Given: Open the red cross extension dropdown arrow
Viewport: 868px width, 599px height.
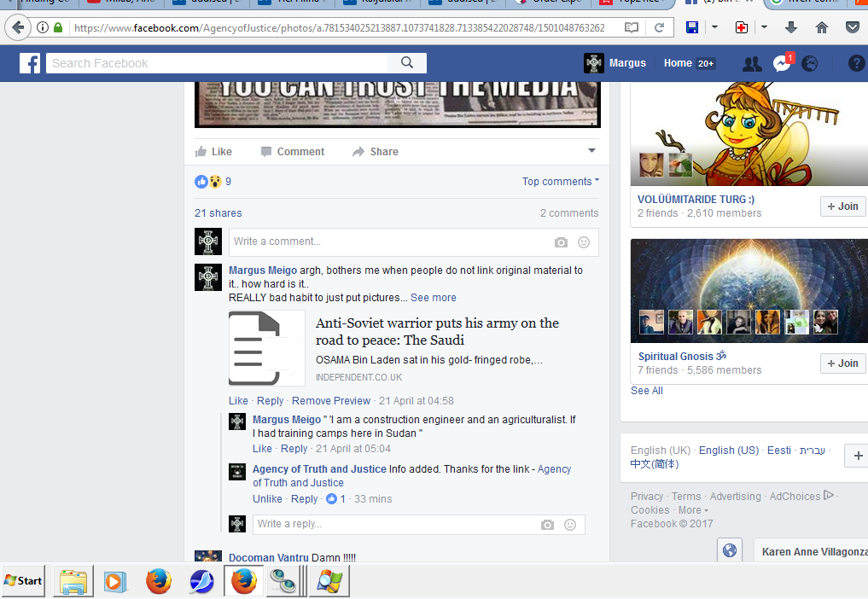Looking at the screenshot, I should tap(764, 27).
